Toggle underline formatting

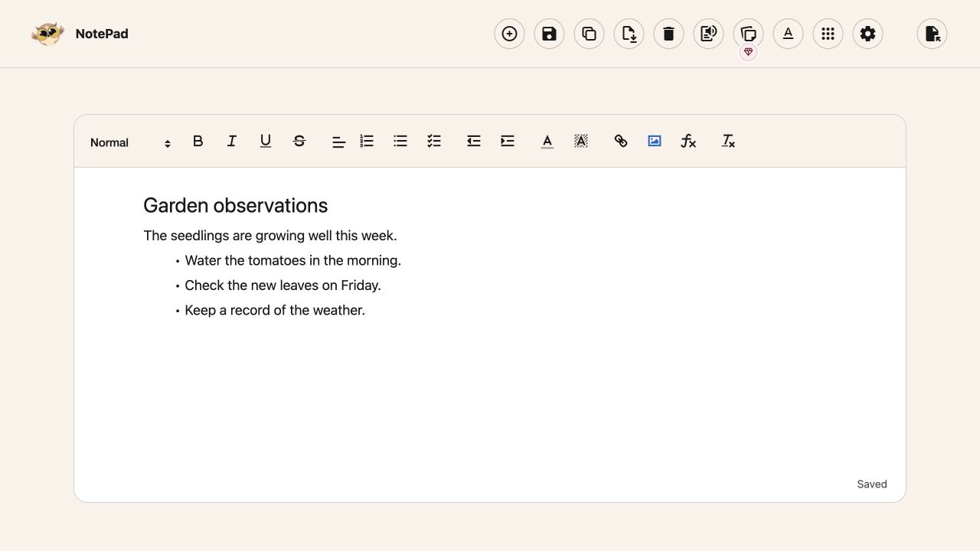(x=265, y=141)
